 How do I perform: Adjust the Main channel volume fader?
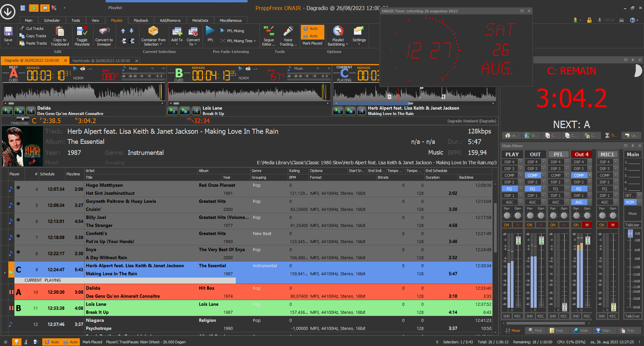click(630, 233)
